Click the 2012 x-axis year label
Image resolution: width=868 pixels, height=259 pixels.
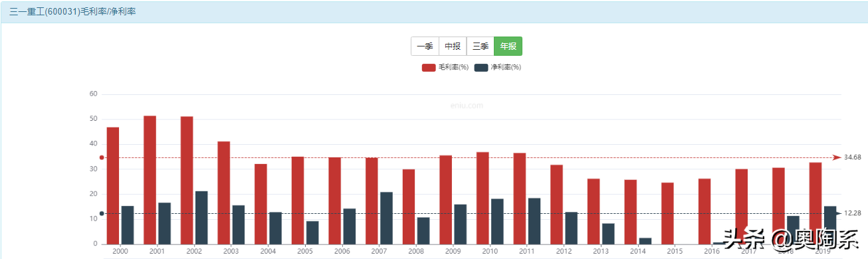pos(564,252)
